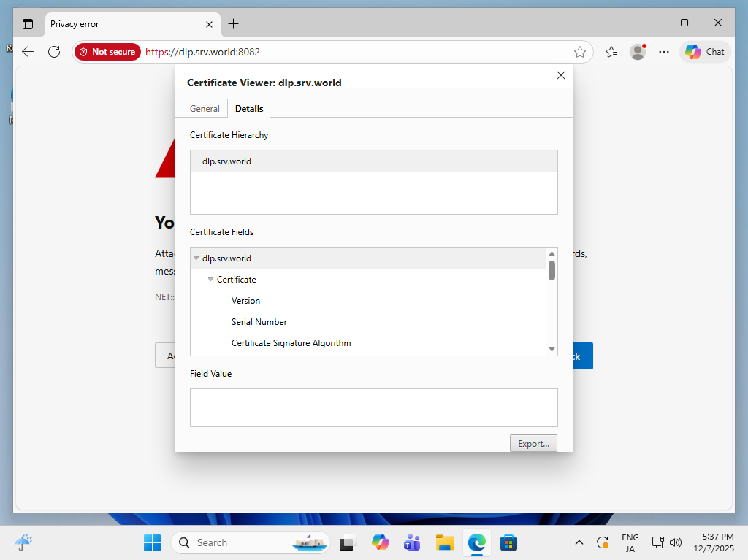Image resolution: width=748 pixels, height=560 pixels.
Task: Select dlp.srv.world in Certificate Fields
Action: (x=368, y=258)
